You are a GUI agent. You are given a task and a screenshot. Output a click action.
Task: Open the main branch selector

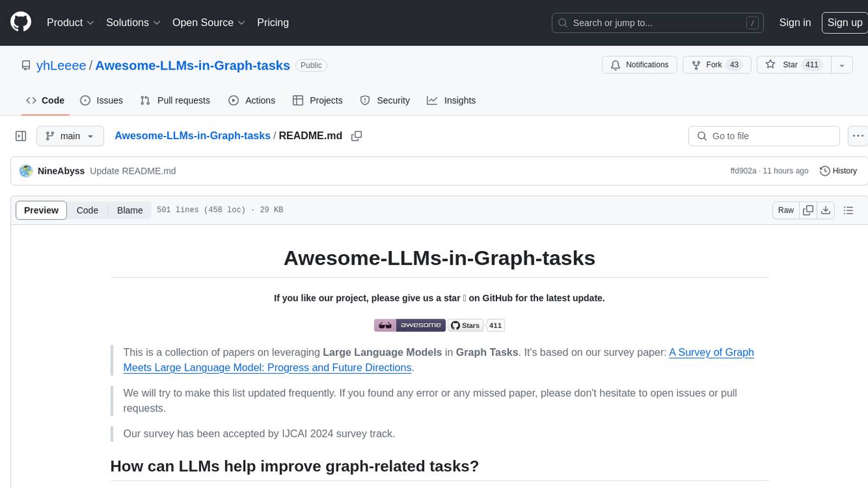pyautogui.click(x=70, y=136)
